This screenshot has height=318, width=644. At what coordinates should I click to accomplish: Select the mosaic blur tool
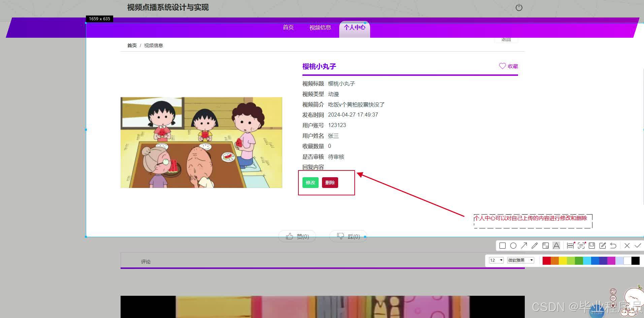(545, 246)
